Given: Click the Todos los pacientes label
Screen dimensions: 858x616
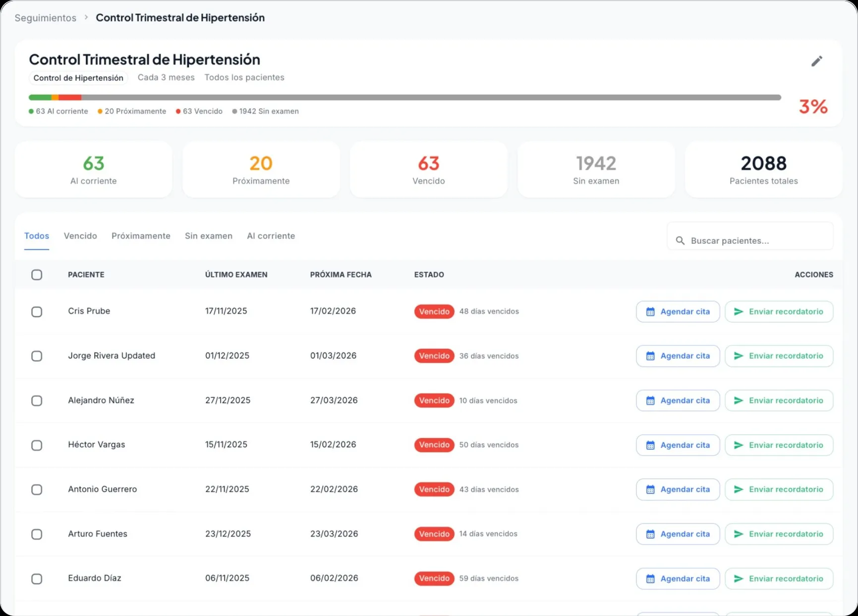Looking at the screenshot, I should point(244,77).
